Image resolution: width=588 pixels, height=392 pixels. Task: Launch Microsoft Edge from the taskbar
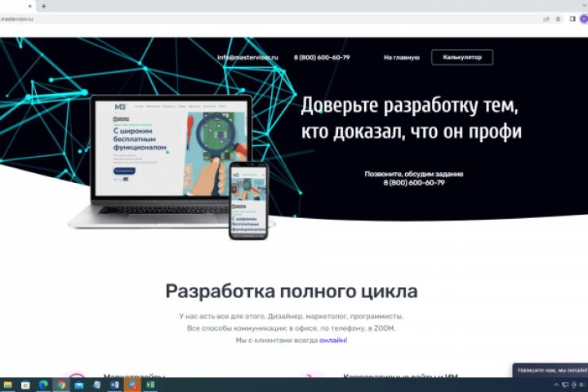pos(43,385)
